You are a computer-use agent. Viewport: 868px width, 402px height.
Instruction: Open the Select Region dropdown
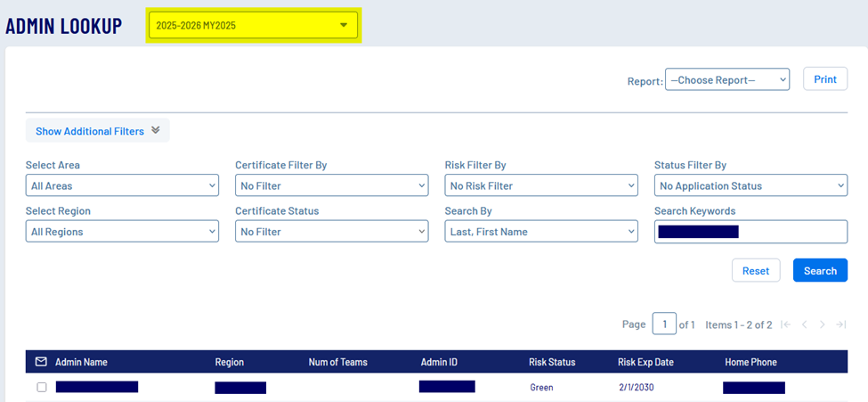[x=122, y=232]
